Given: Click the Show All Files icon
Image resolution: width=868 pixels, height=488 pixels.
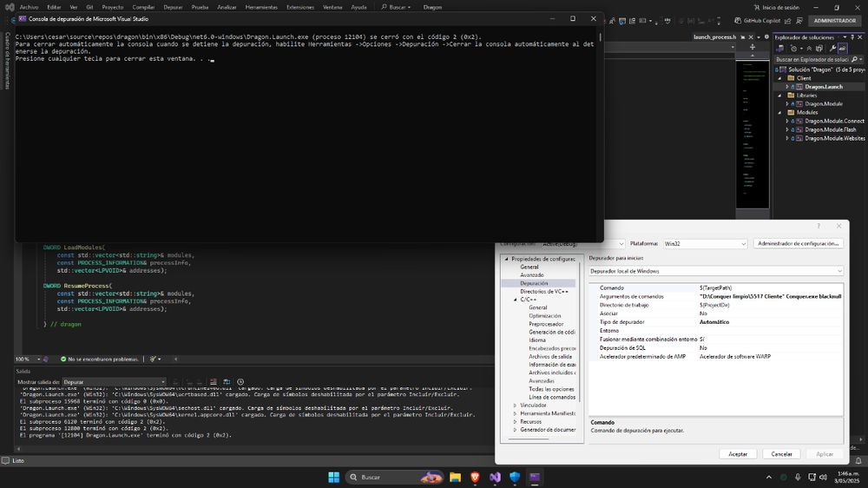Looking at the screenshot, I should point(819,49).
